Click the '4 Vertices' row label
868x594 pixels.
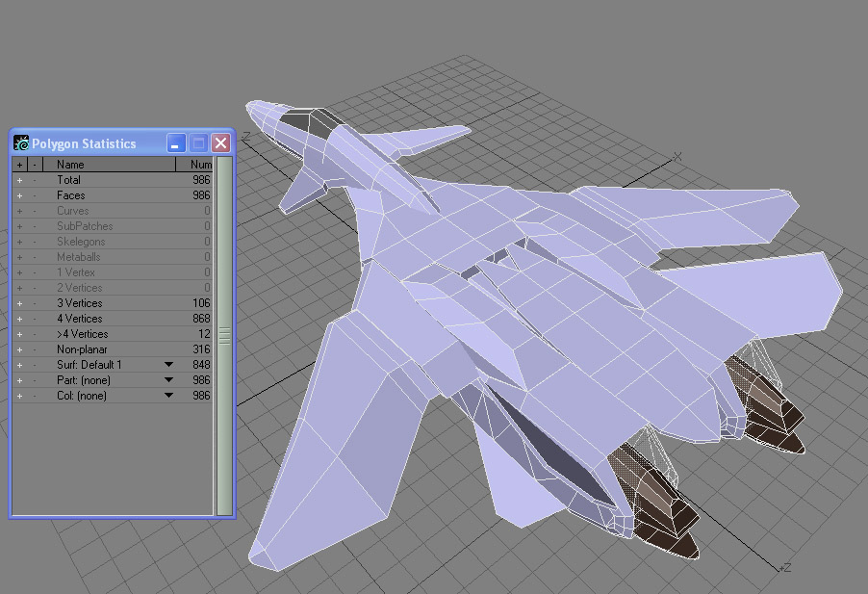[80, 319]
